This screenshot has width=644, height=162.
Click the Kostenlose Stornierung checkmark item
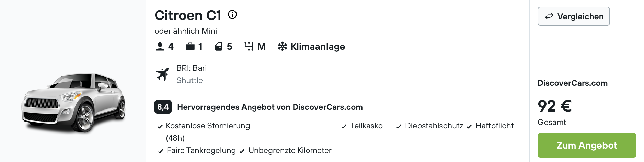click(x=204, y=132)
